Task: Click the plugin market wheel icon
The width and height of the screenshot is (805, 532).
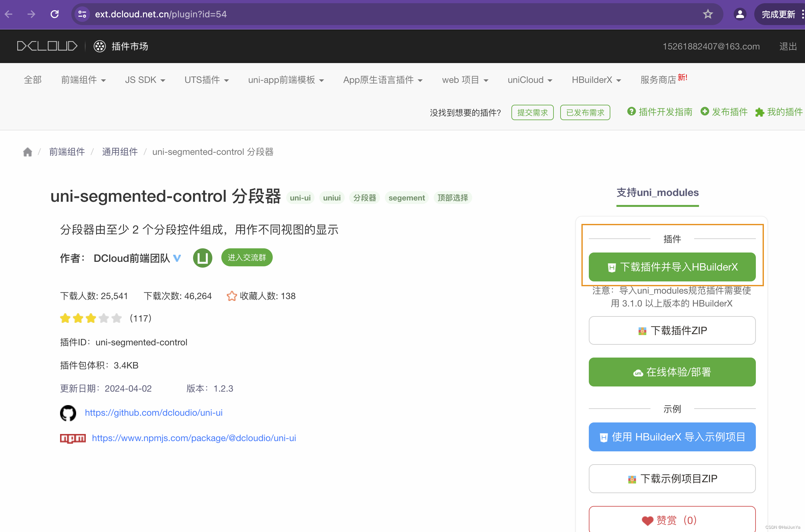Action: click(100, 46)
